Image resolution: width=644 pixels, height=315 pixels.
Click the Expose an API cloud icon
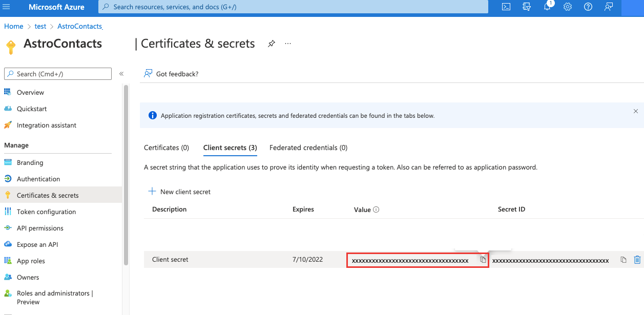pyautogui.click(x=8, y=244)
